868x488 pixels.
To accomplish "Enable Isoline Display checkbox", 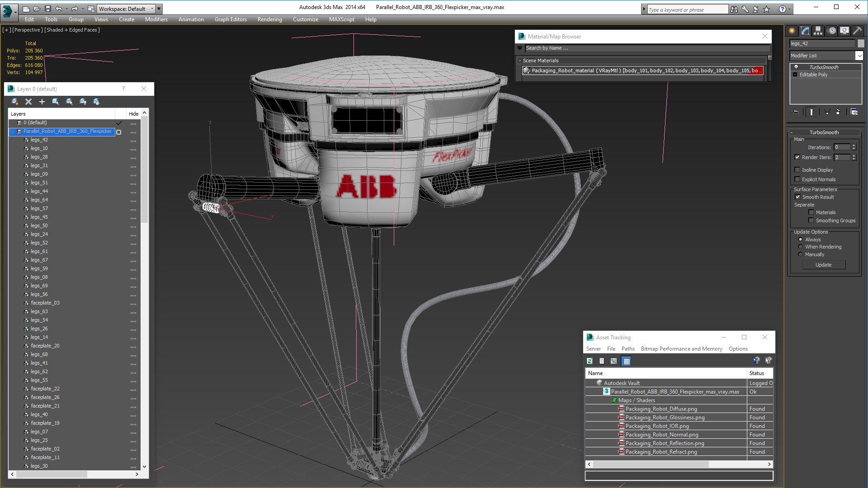I will pyautogui.click(x=797, y=170).
